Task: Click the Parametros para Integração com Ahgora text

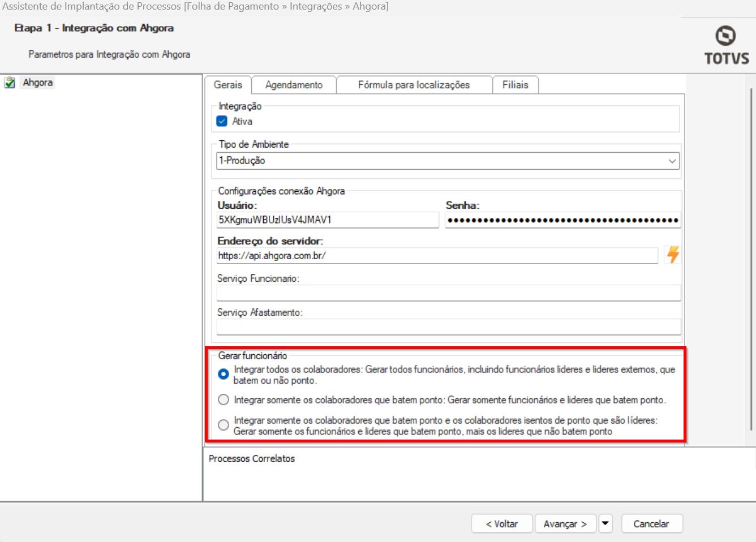Action: (x=109, y=54)
